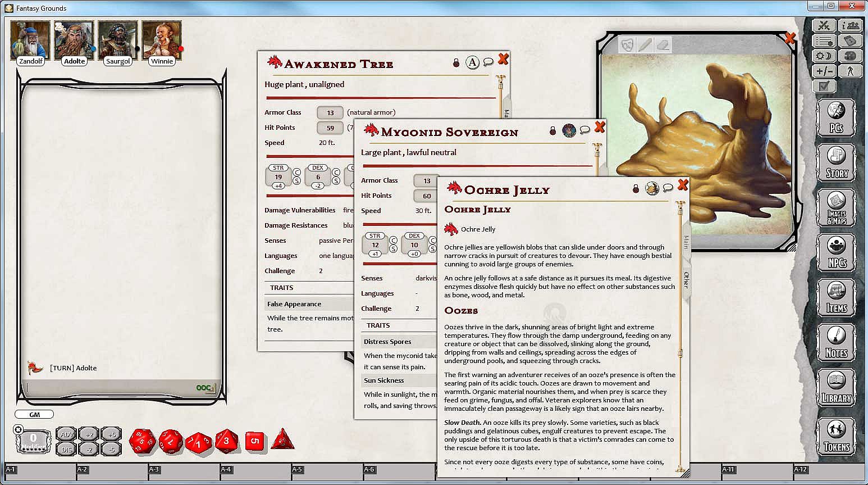The width and height of the screenshot is (868, 485).
Task: Switch to Ochre Jelly Main tab
Action: pos(686,242)
